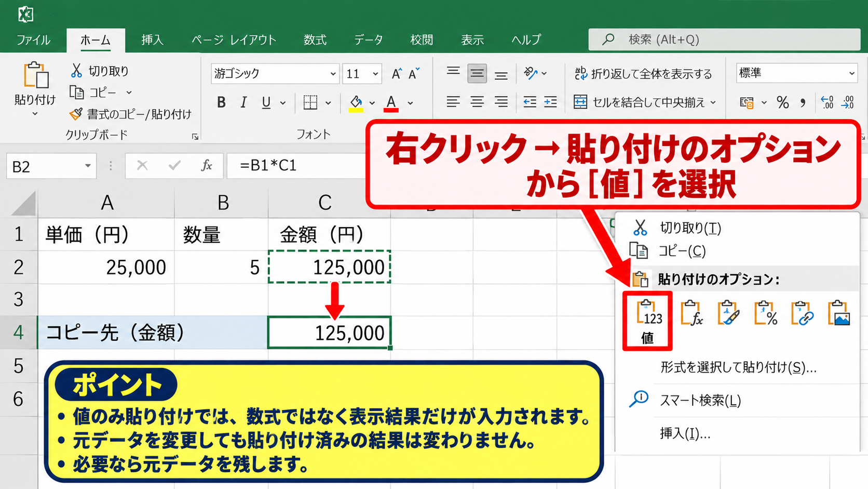Select paste link chain option

point(802,313)
